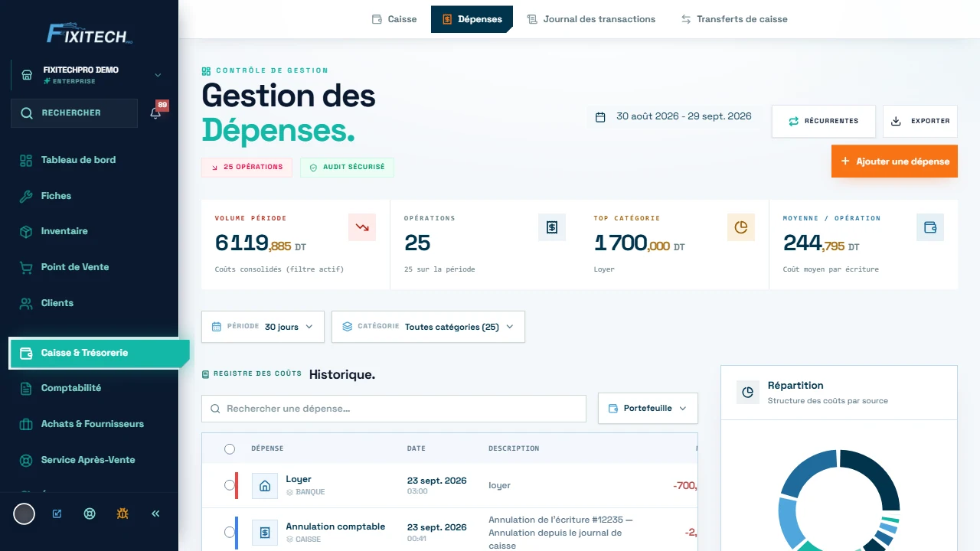The image size is (980, 551).
Task: Click the Récurrentes button
Action: 824,121
